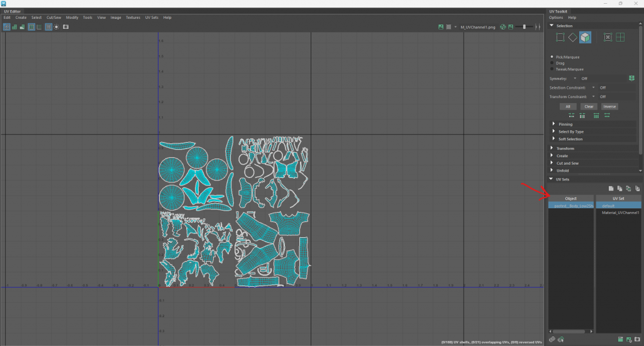Expand the Transform section

point(552,148)
